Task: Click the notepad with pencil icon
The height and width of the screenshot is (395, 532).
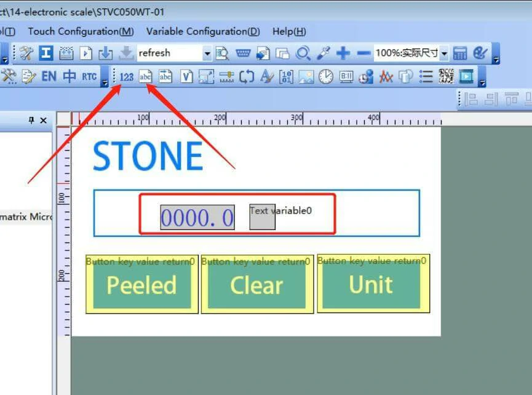Action: point(28,76)
